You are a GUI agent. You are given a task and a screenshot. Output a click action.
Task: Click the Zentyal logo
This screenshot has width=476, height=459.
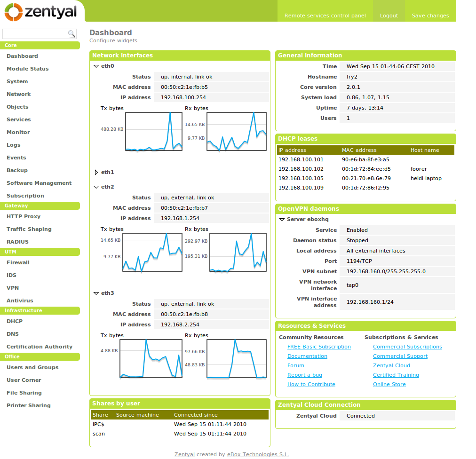coord(40,12)
